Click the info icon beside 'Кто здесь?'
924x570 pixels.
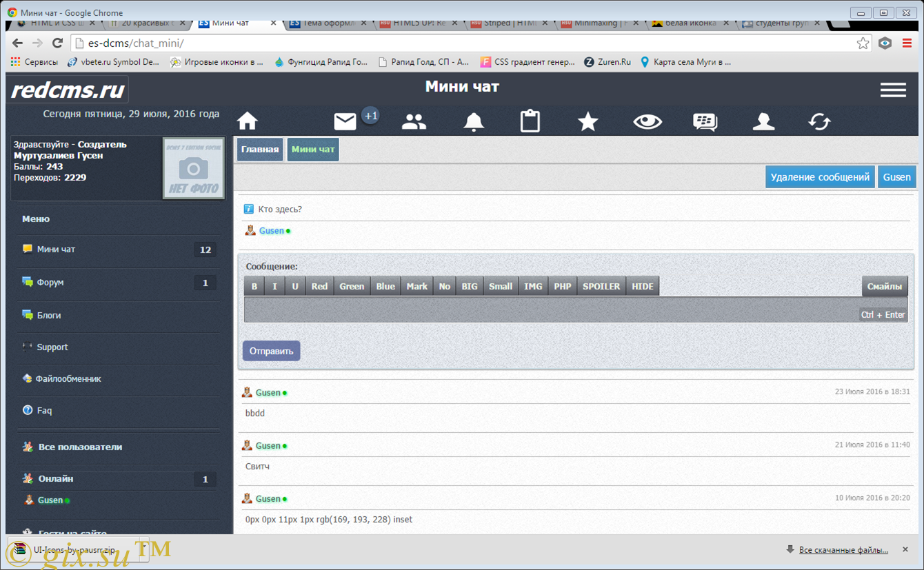coord(249,209)
